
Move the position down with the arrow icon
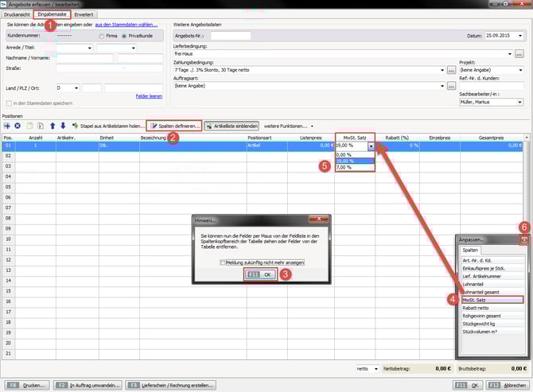(63, 126)
